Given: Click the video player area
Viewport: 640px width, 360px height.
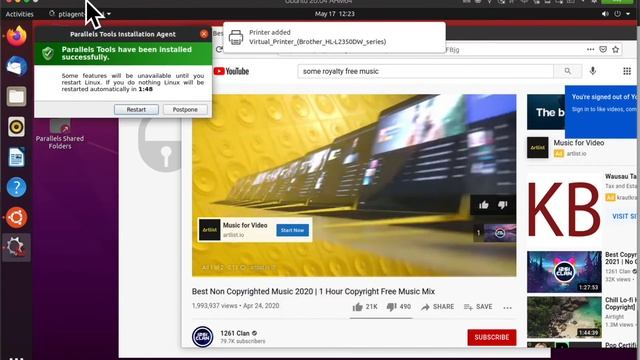Looking at the screenshot, I should pyautogui.click(x=354, y=185).
